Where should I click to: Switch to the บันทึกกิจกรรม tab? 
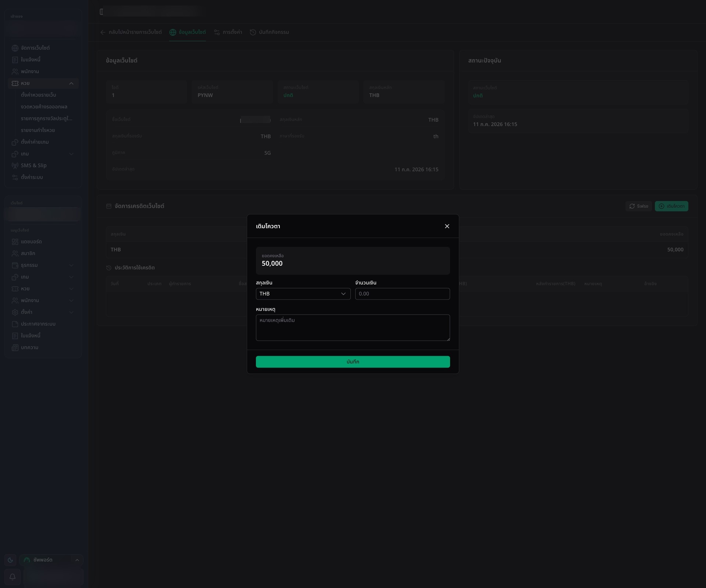coord(270,32)
